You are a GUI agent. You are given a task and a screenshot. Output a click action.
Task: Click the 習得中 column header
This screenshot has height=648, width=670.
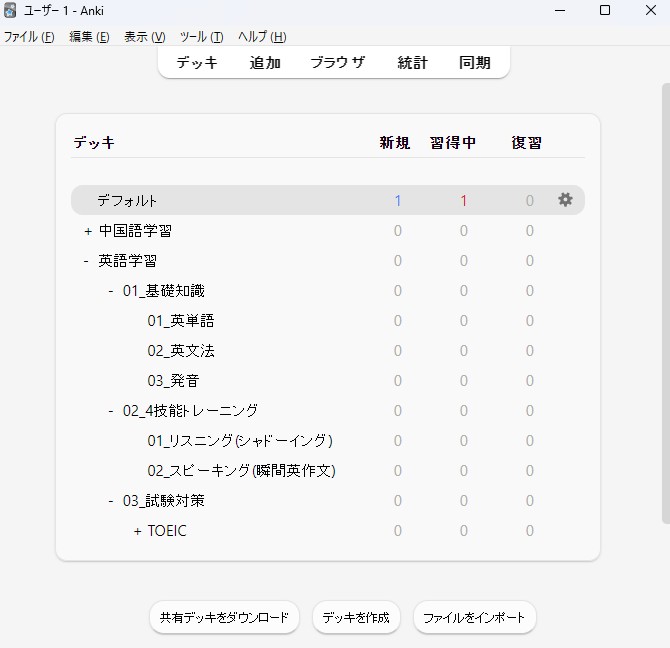click(453, 142)
